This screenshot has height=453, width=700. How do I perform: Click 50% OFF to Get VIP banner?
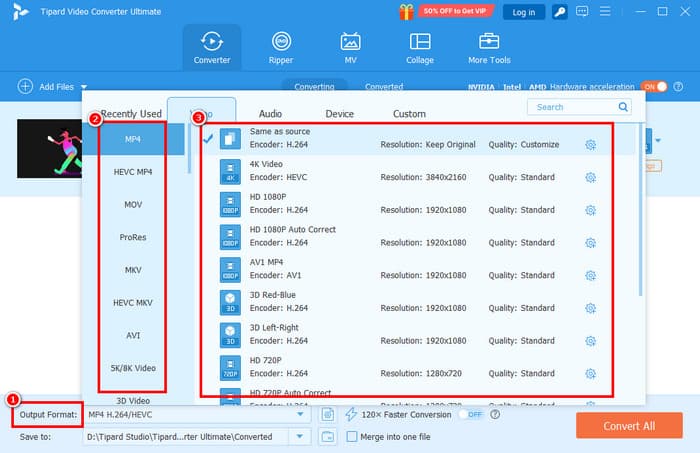pyautogui.click(x=455, y=11)
